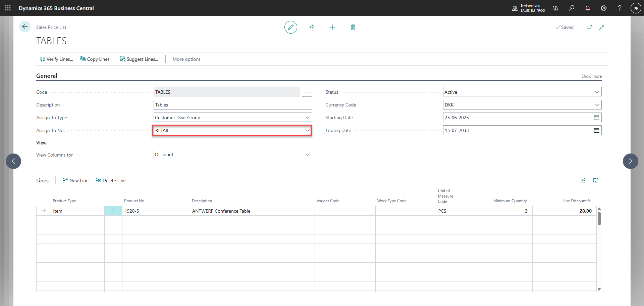Click Dynamics 365 Business Central title
644x306 pixels.
pyautogui.click(x=56, y=8)
